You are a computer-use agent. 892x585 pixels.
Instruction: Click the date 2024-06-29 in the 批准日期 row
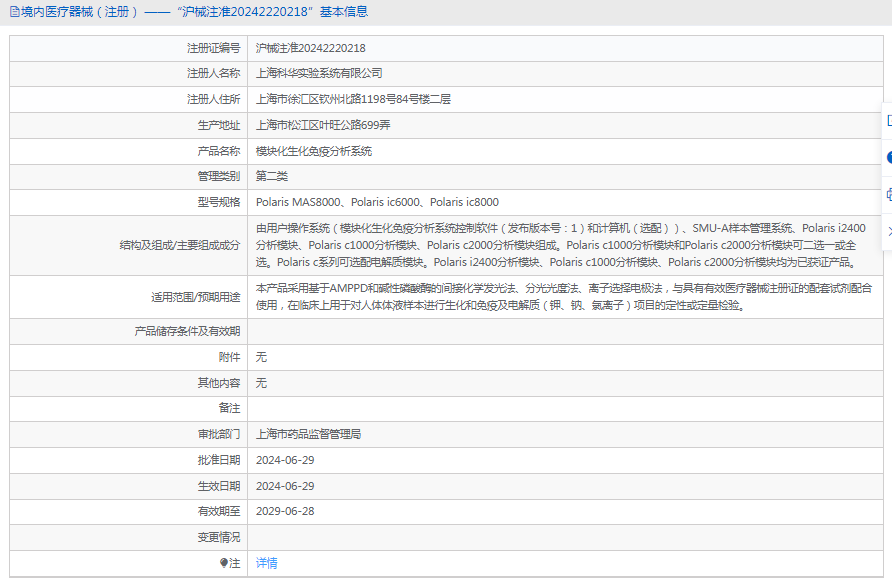(x=285, y=460)
